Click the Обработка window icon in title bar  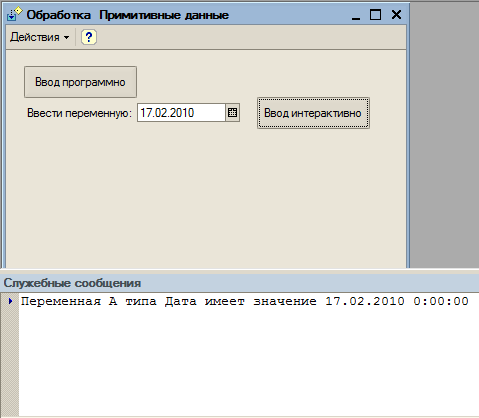[14, 14]
